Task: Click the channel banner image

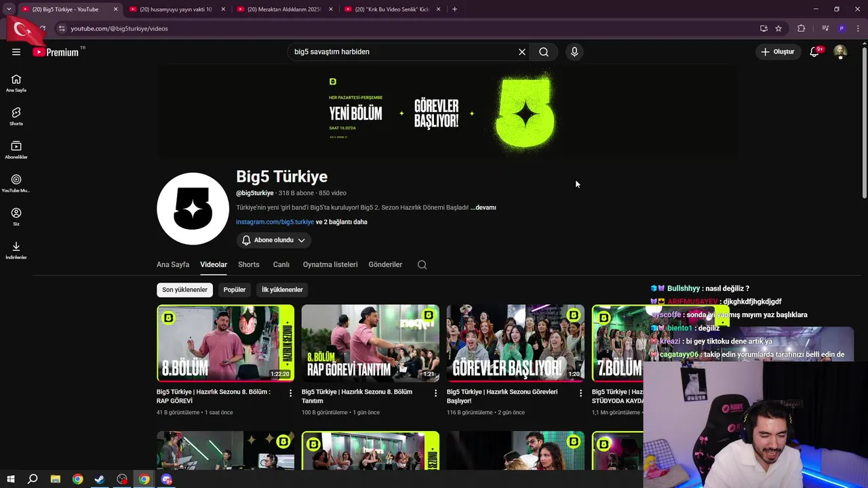Action: coord(447,112)
